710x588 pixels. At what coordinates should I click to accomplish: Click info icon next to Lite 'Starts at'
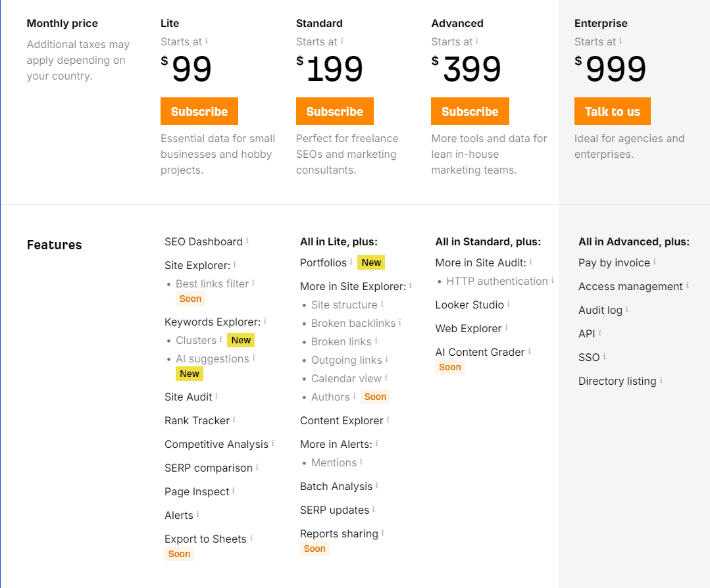(207, 41)
